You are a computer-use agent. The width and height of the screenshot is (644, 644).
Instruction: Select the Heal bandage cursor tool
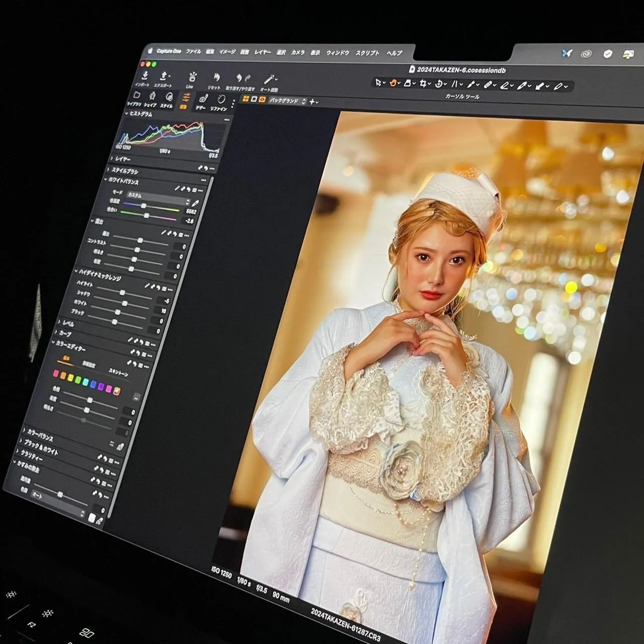tap(488, 86)
